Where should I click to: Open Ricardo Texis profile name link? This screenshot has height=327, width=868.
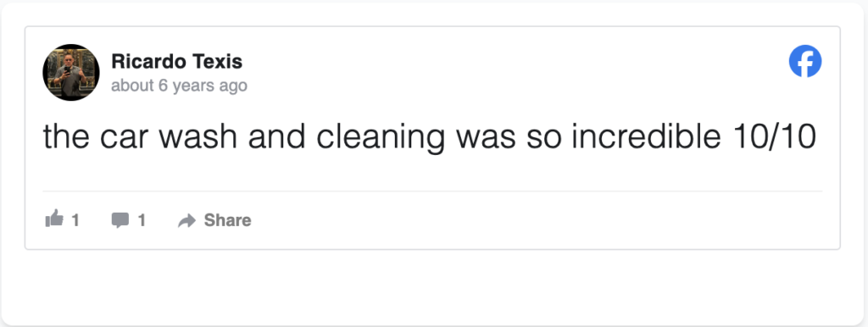(176, 61)
